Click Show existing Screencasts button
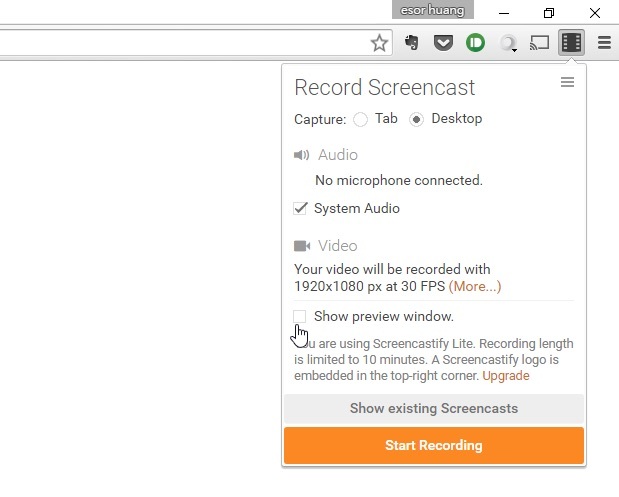Screen dimensions: 619x497 click(433, 408)
